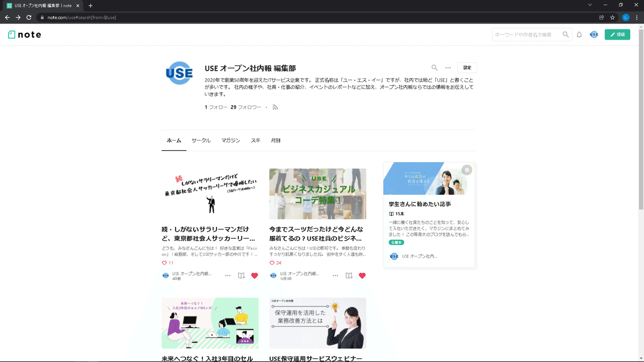Click the profile search magnifier beside 設定
This screenshot has width=644, height=362.
(x=435, y=68)
